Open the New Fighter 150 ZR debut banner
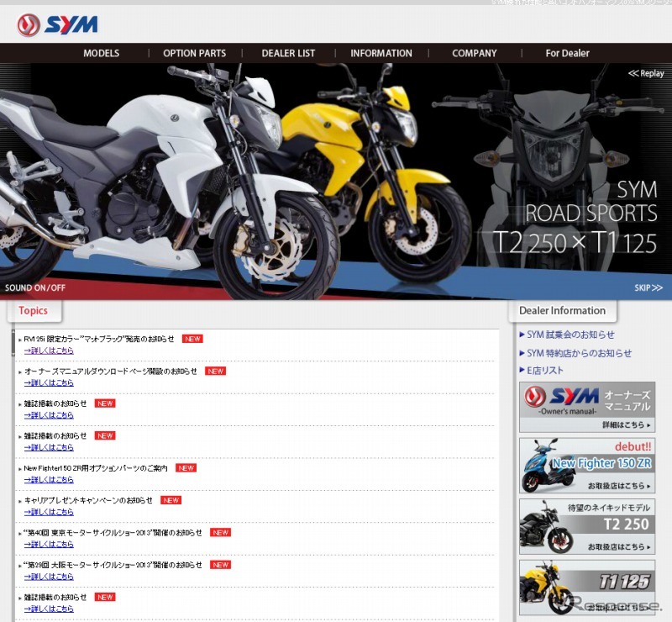Image resolution: width=672 pixels, height=622 pixels. click(587, 466)
